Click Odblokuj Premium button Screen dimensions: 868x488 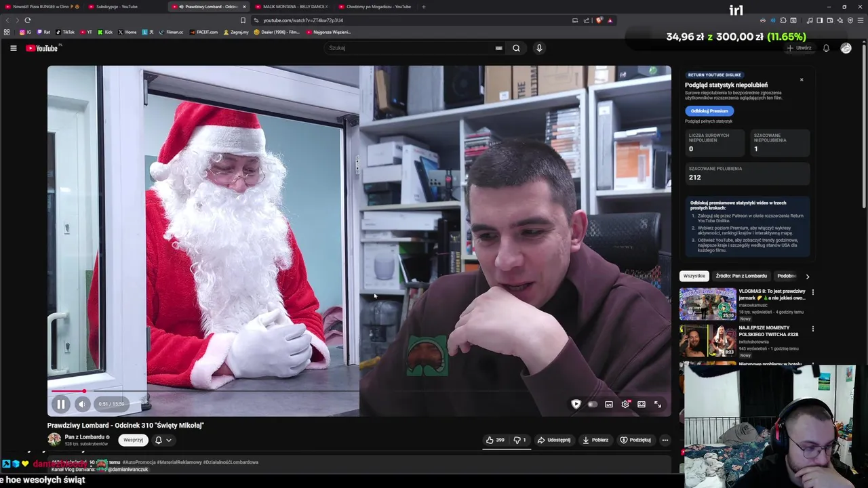click(709, 110)
